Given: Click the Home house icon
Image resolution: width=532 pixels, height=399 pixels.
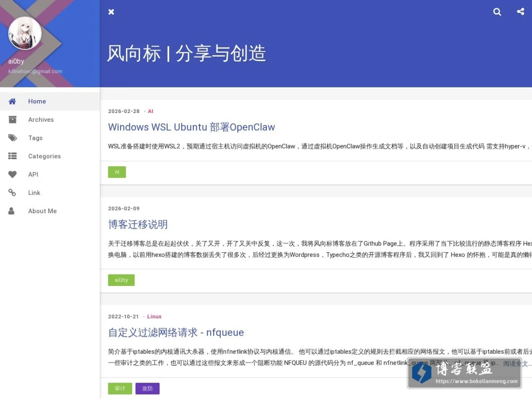Looking at the screenshot, I should [x=12, y=101].
